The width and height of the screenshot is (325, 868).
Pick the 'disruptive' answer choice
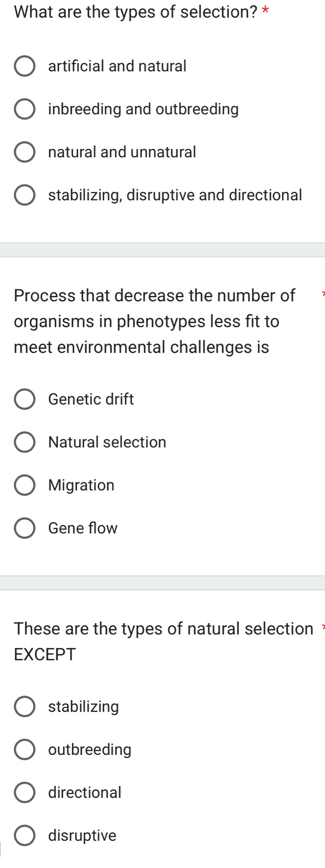[x=26, y=836]
